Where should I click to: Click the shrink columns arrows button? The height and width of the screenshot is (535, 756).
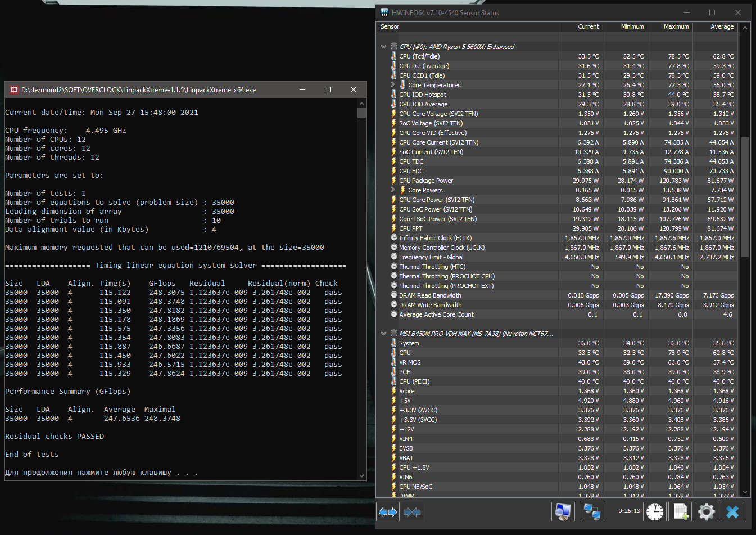pyautogui.click(x=412, y=512)
